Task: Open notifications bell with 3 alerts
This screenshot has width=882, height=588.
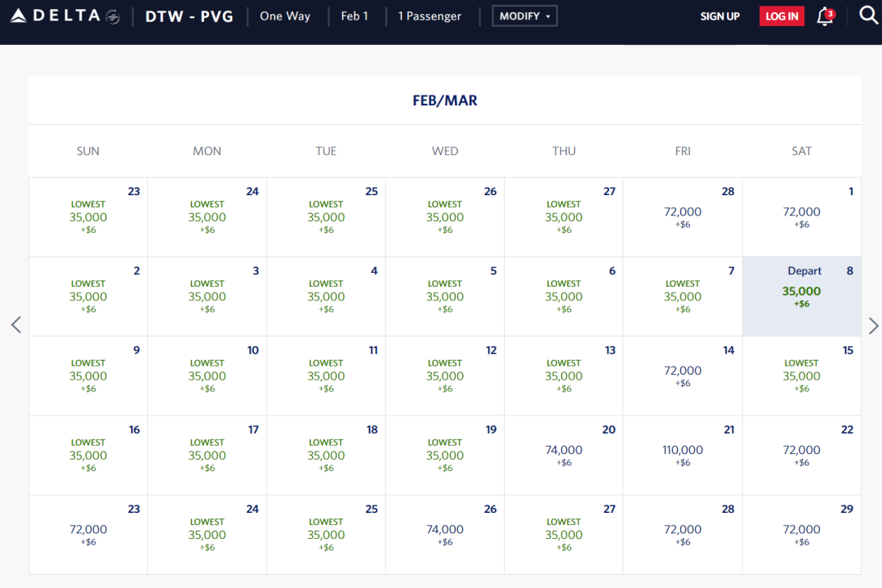Action: (x=825, y=16)
